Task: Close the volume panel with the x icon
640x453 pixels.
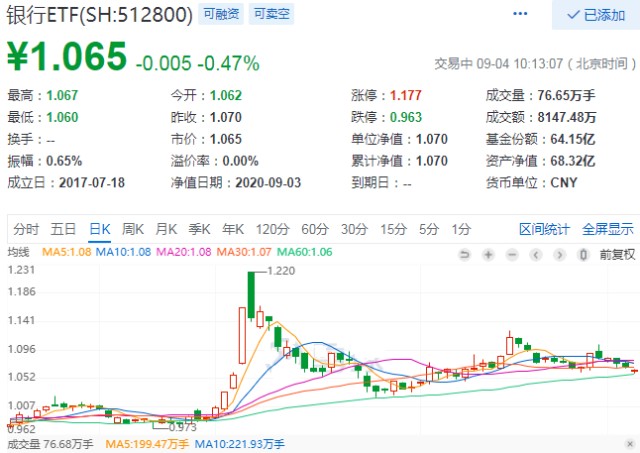Action: click(x=631, y=444)
